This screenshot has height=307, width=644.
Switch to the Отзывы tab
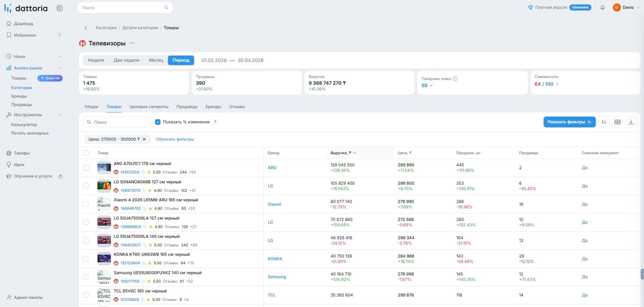pyautogui.click(x=237, y=107)
